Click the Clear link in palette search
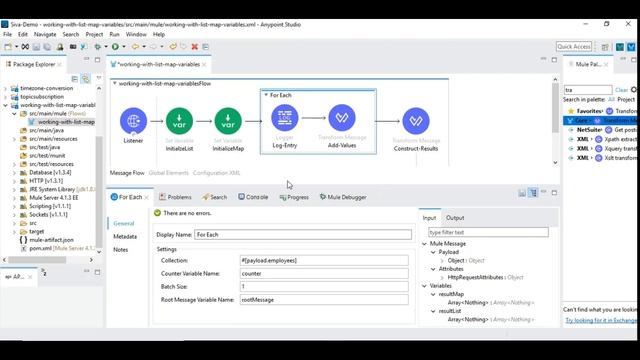The height and width of the screenshot is (360, 640). click(621, 90)
